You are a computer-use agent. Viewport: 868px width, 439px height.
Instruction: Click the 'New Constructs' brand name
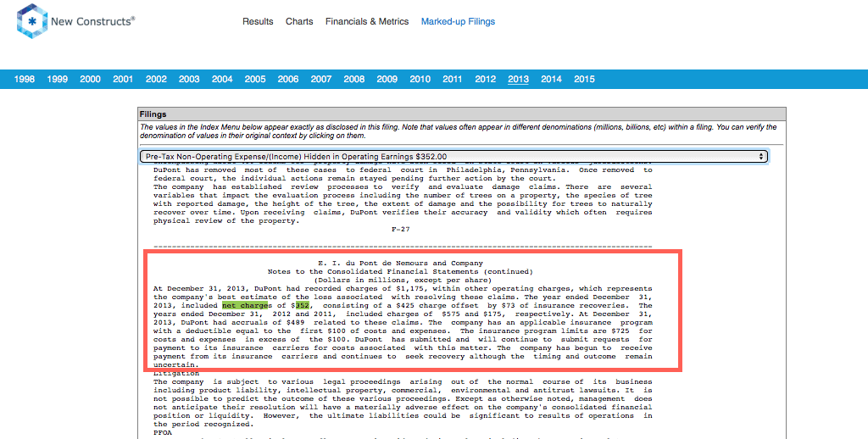pyautogui.click(x=93, y=21)
